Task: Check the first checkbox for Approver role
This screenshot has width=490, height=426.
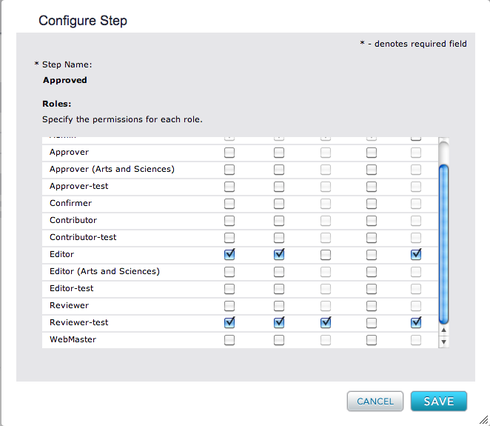Action: (229, 153)
